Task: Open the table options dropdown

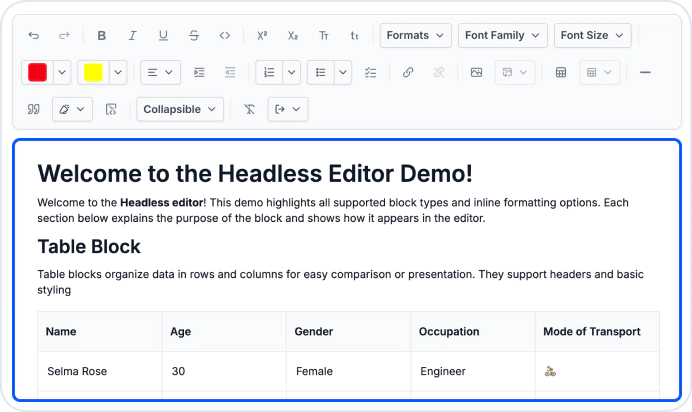Action: click(x=599, y=72)
